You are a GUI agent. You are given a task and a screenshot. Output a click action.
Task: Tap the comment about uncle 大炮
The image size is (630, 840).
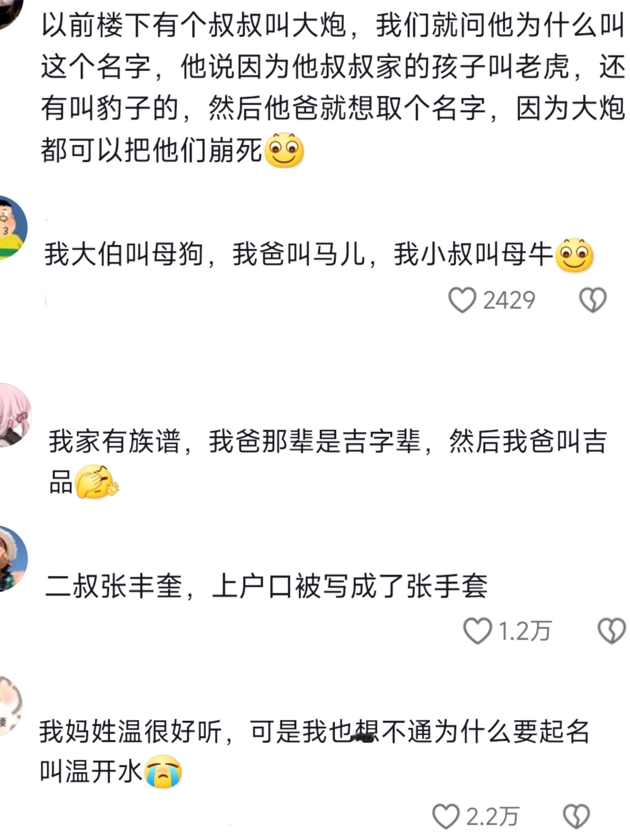333,89
